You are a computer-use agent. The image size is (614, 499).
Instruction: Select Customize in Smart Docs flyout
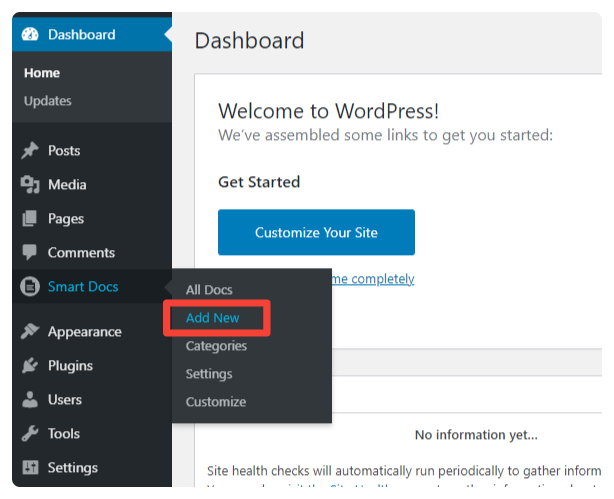[216, 402]
